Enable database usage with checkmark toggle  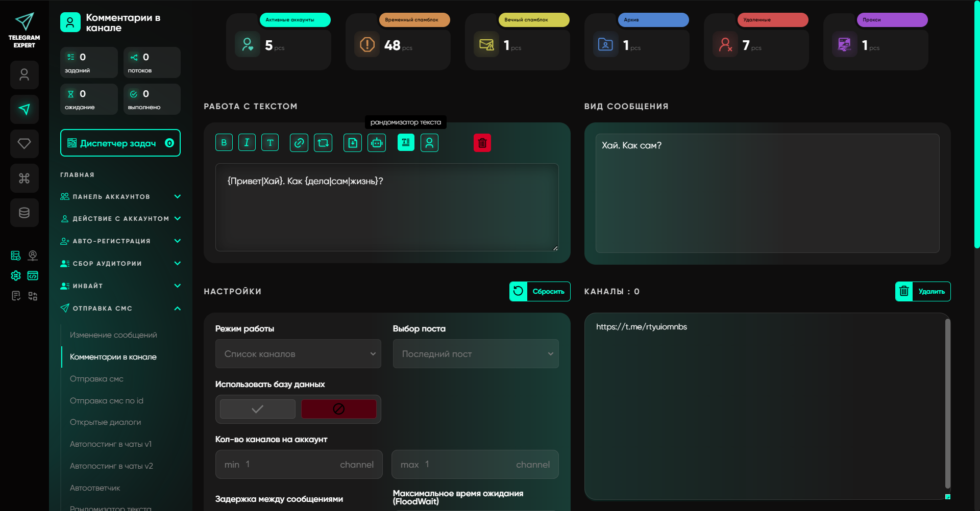(x=258, y=409)
